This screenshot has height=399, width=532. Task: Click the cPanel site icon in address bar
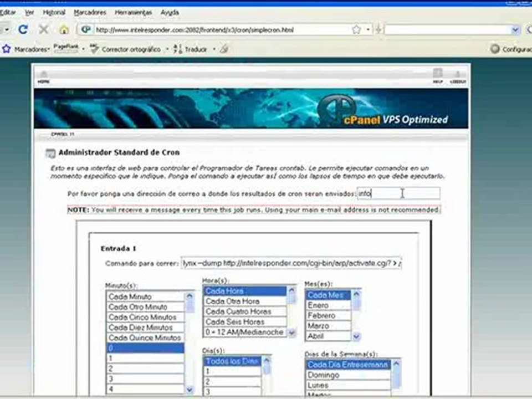86,29
